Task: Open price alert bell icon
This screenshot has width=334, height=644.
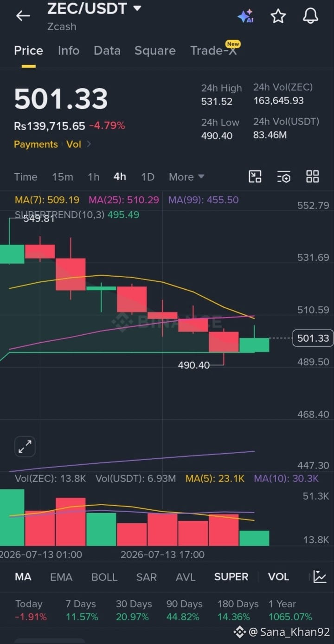Action: click(x=310, y=16)
